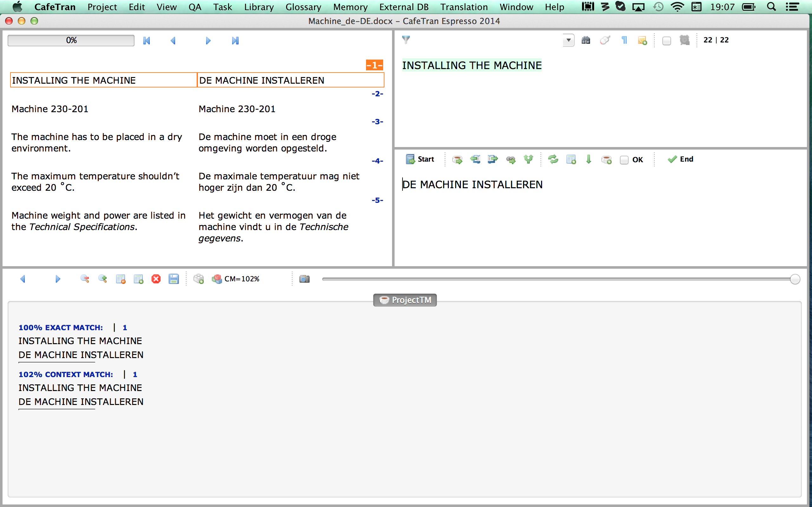
Task: Go to last segment arrow button
Action: click(x=235, y=41)
